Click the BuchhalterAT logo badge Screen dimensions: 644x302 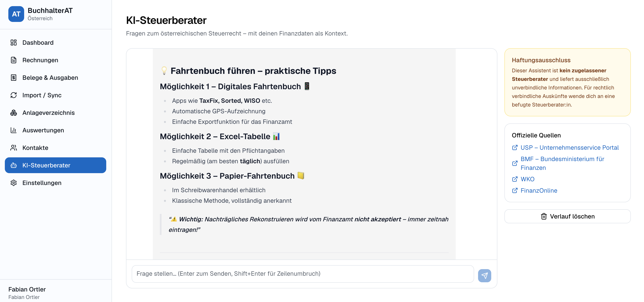click(16, 14)
